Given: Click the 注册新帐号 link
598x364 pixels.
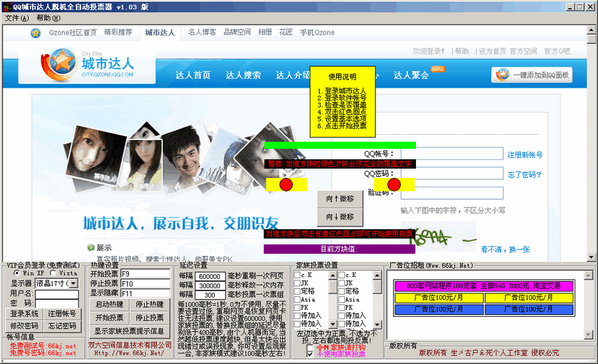Looking at the screenshot, I should click(525, 155).
